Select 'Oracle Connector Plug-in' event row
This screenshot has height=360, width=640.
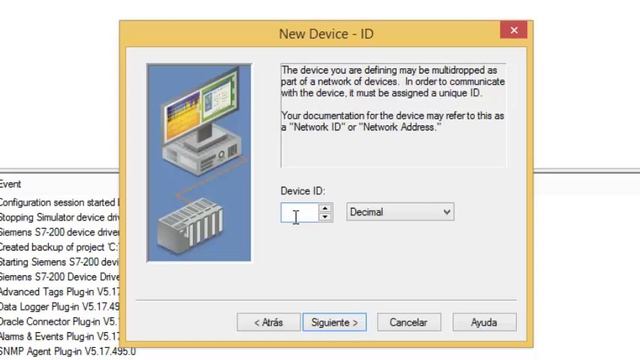pyautogui.click(x=59, y=322)
